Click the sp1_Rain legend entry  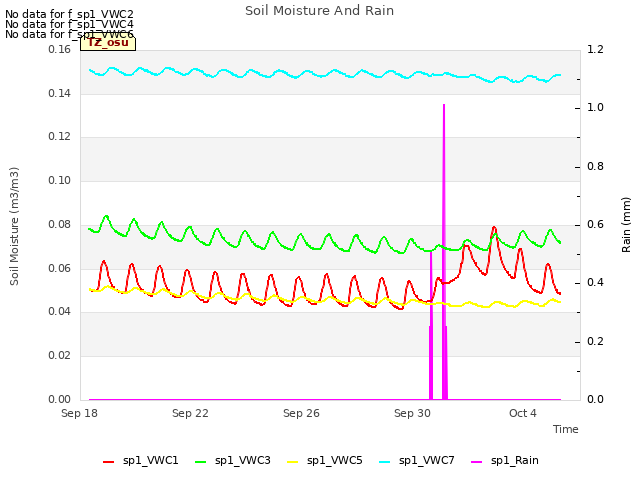click(x=505, y=461)
